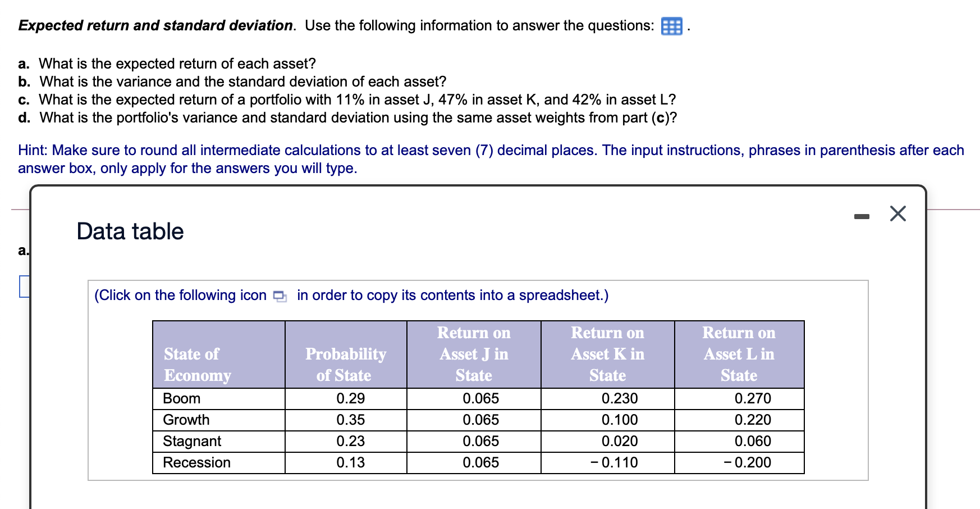Select the 0.270 Boom value for Asset L
980x509 pixels.
(752, 398)
